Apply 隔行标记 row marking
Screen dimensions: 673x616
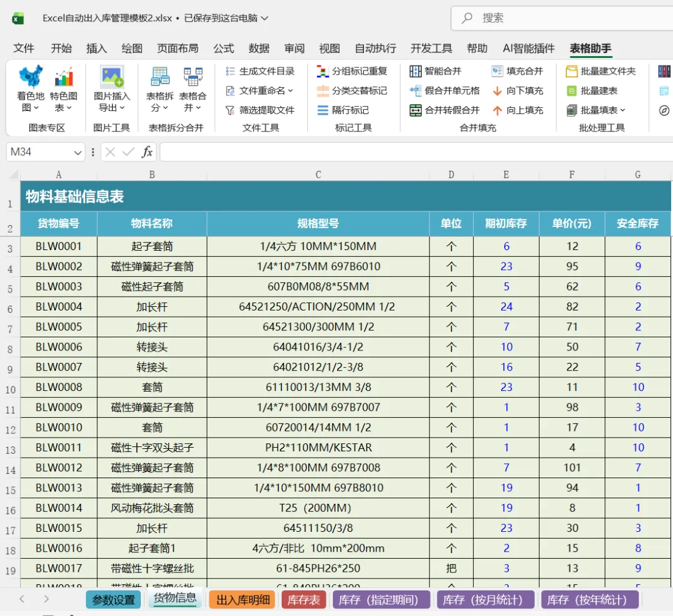coord(343,110)
